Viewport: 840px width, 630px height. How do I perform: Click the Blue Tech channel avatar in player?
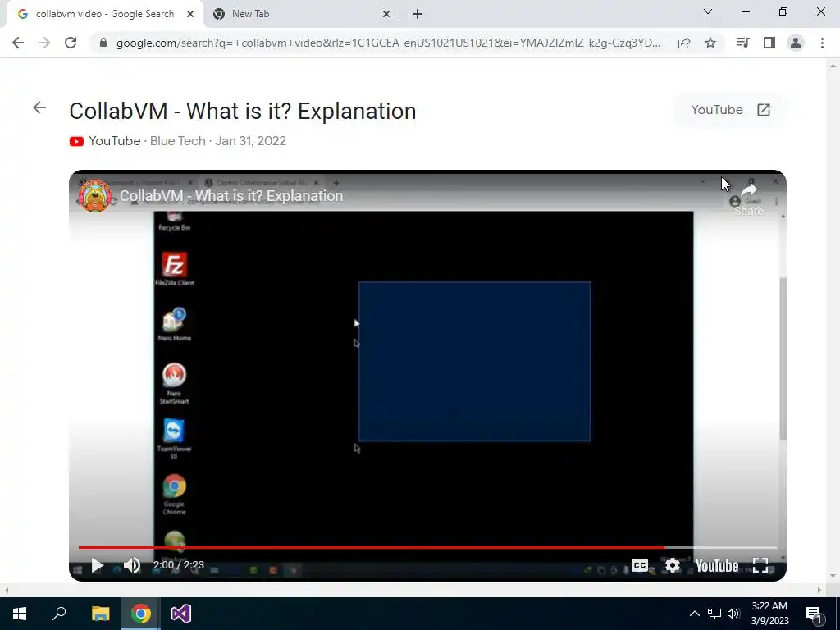tap(95, 195)
